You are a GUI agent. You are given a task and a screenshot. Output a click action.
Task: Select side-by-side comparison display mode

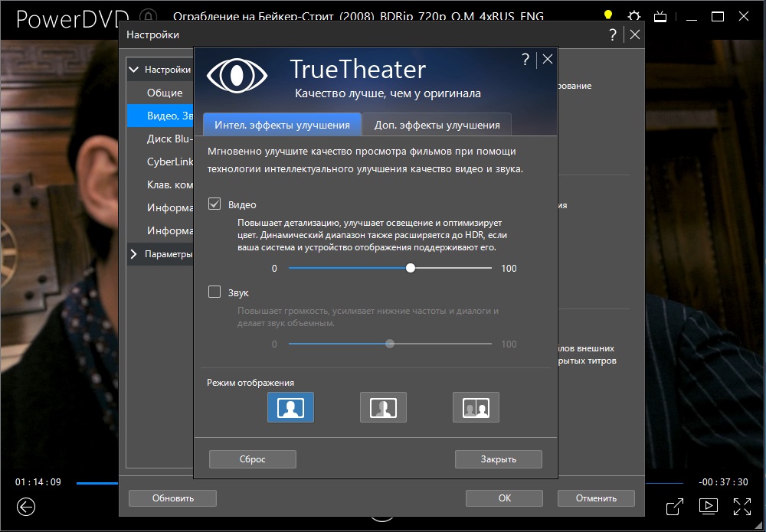pyautogui.click(x=476, y=407)
